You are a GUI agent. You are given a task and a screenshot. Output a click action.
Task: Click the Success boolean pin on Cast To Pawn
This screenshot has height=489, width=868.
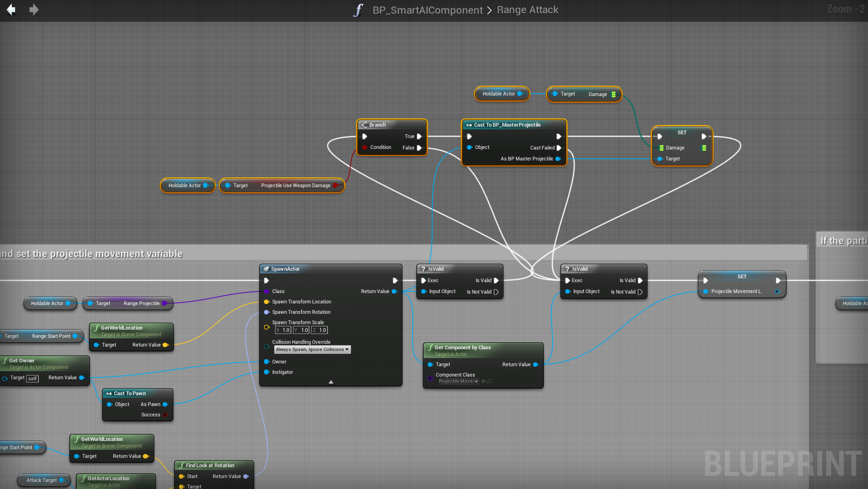click(165, 415)
